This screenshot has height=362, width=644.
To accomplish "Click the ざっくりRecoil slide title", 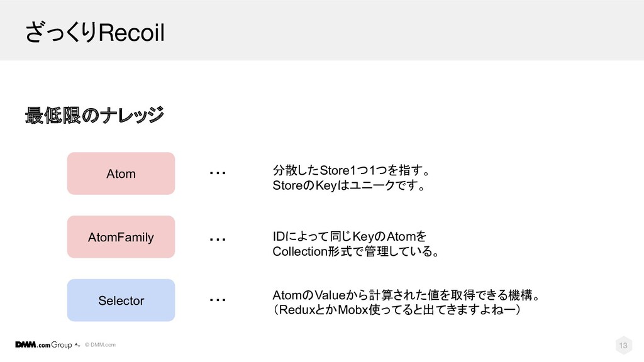I will 95,32.
